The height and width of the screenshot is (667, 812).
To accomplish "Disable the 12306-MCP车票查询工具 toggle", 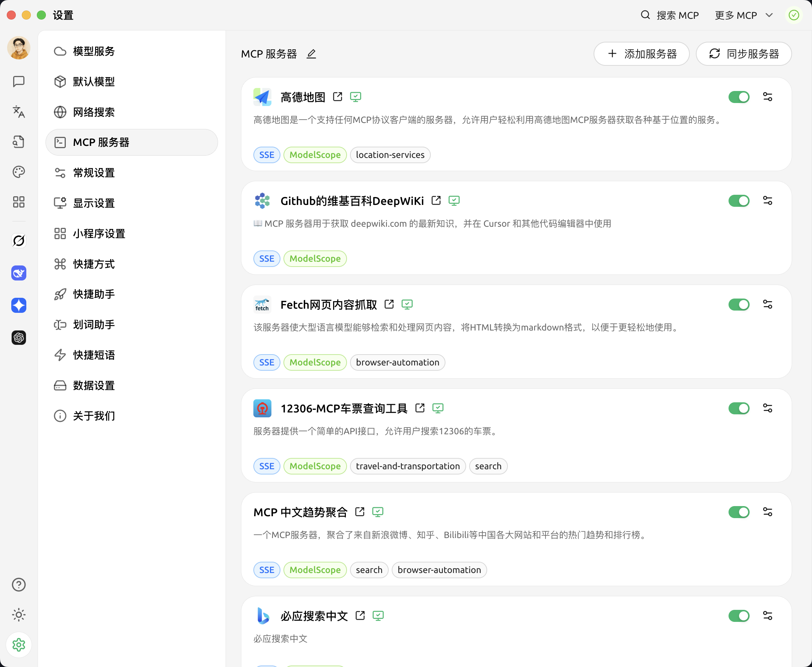I will pyautogui.click(x=739, y=408).
